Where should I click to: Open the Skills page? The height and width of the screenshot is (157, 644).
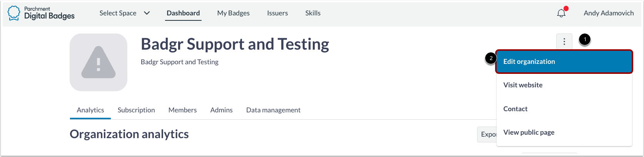(313, 13)
